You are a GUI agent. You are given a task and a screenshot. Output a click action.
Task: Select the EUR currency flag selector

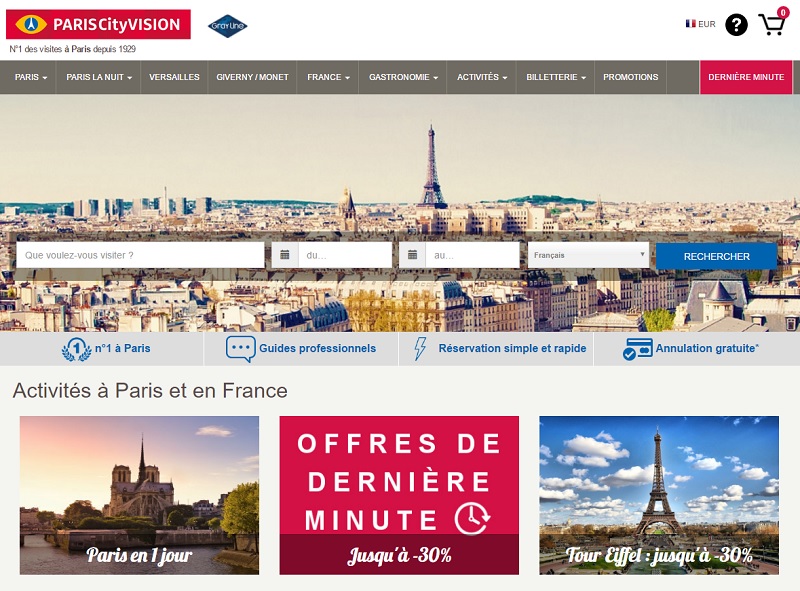tap(701, 24)
